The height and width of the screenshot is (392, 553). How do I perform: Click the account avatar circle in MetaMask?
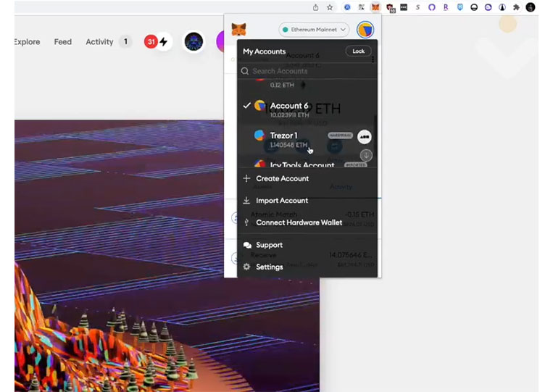(x=365, y=30)
